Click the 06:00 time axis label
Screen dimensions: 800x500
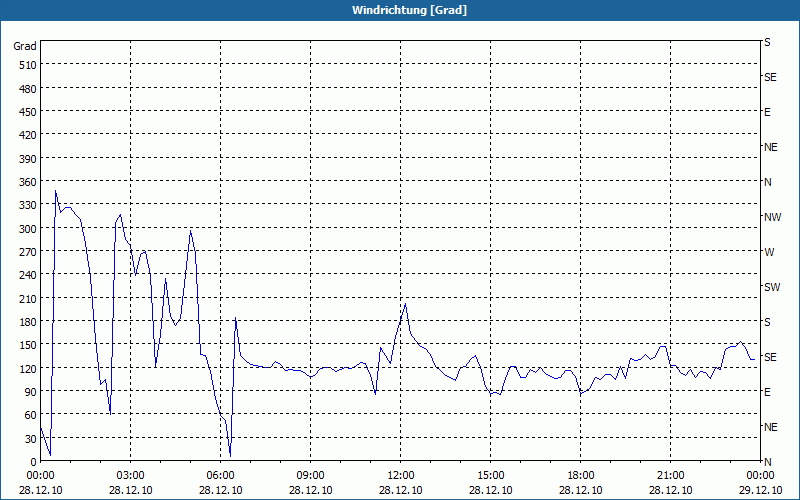click(220, 476)
